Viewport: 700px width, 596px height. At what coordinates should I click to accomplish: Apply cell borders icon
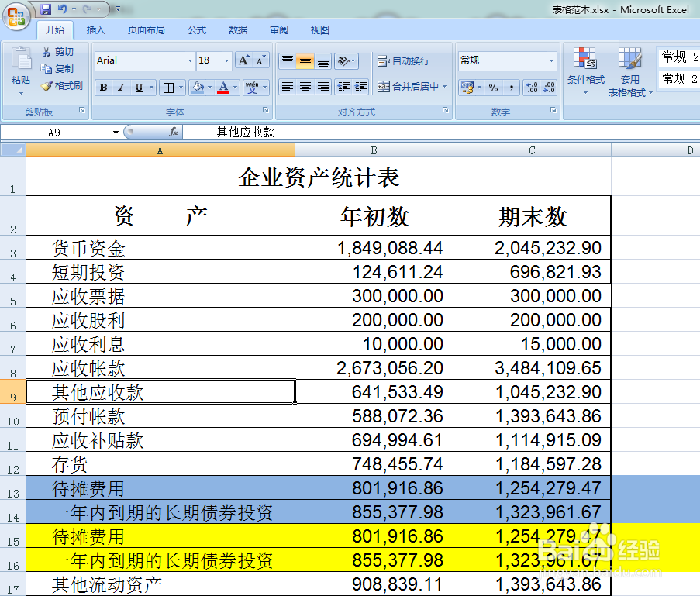click(168, 88)
